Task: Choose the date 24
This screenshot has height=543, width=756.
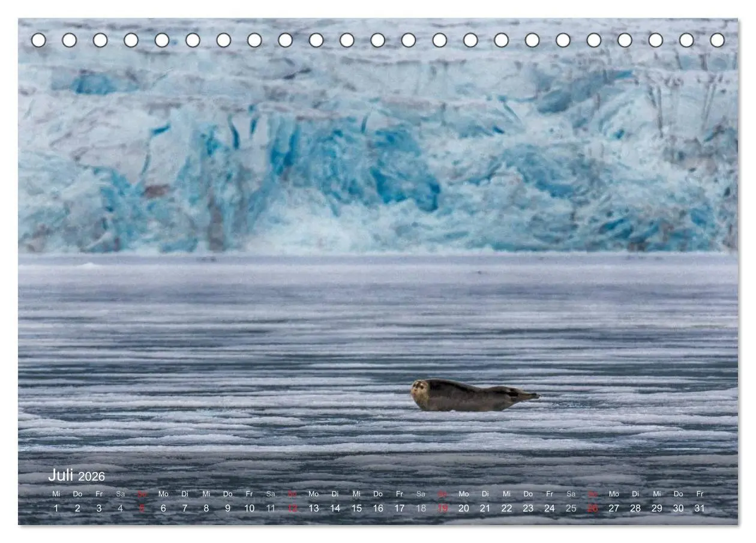Action: tap(550, 508)
